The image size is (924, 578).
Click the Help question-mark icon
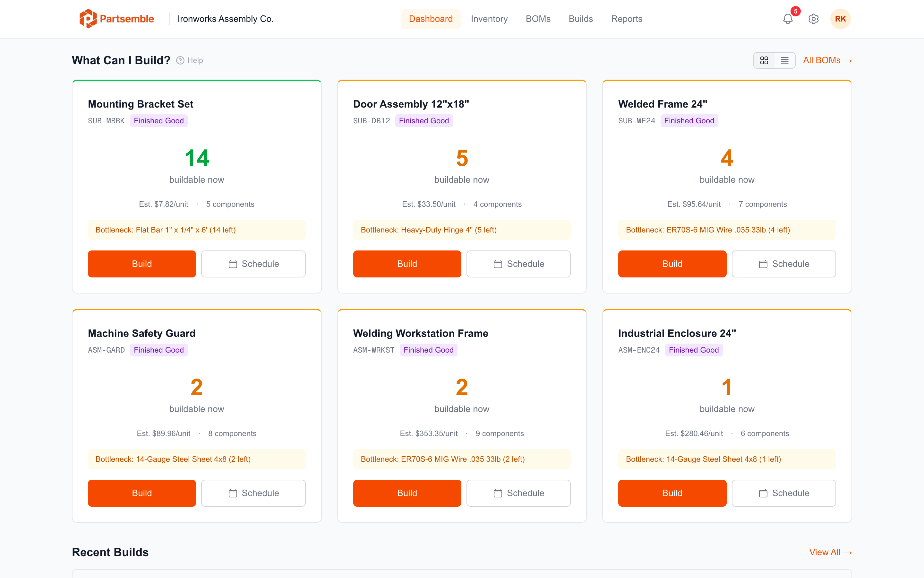180,60
